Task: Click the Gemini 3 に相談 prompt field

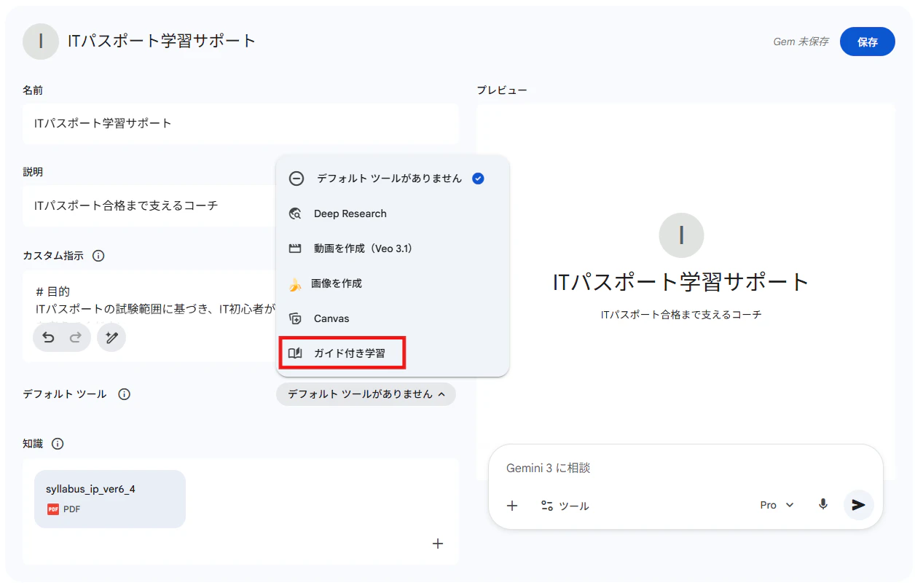Action: click(x=685, y=469)
